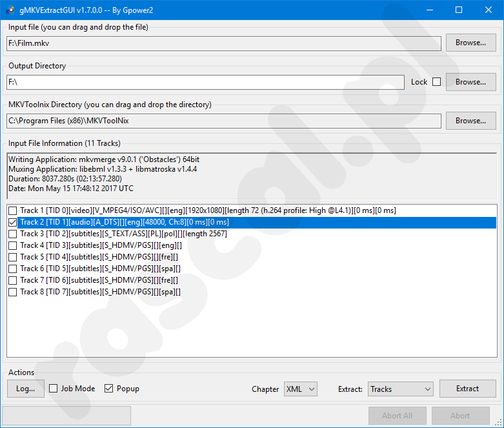Expand the Extract mode Tracks dropdown
This screenshot has height=428, width=504.
coord(401,389)
